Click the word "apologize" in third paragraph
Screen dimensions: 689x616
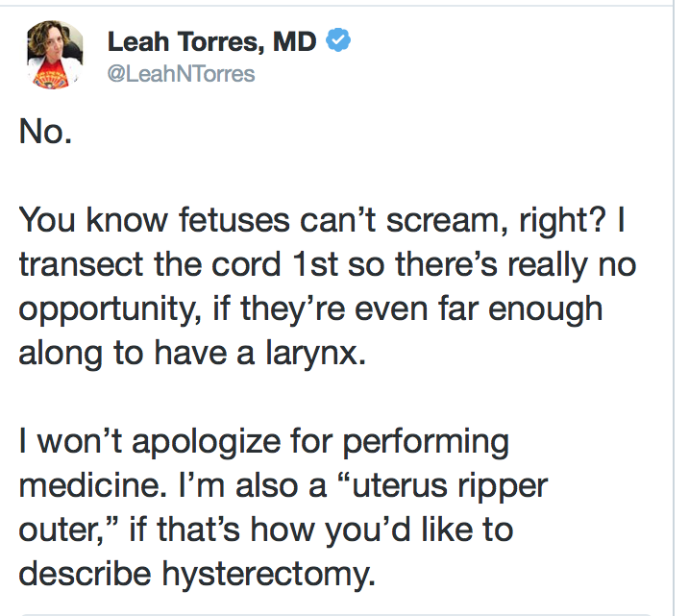tap(206, 444)
